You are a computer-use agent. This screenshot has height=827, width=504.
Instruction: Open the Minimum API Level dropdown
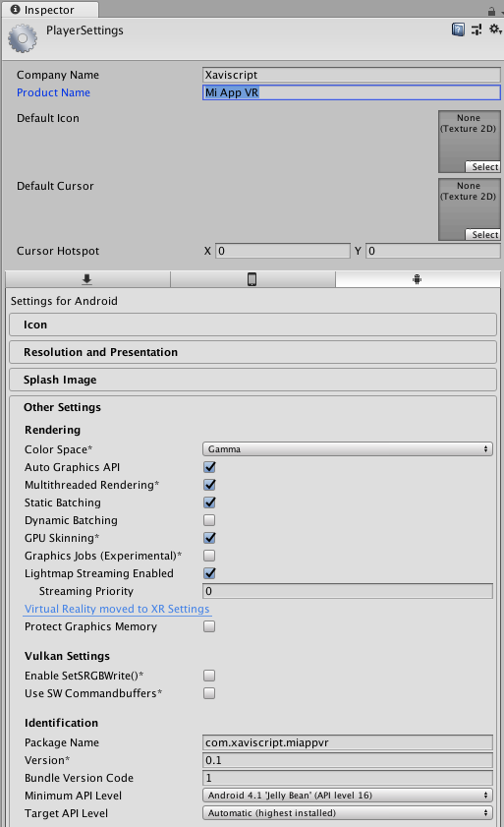pos(348,796)
